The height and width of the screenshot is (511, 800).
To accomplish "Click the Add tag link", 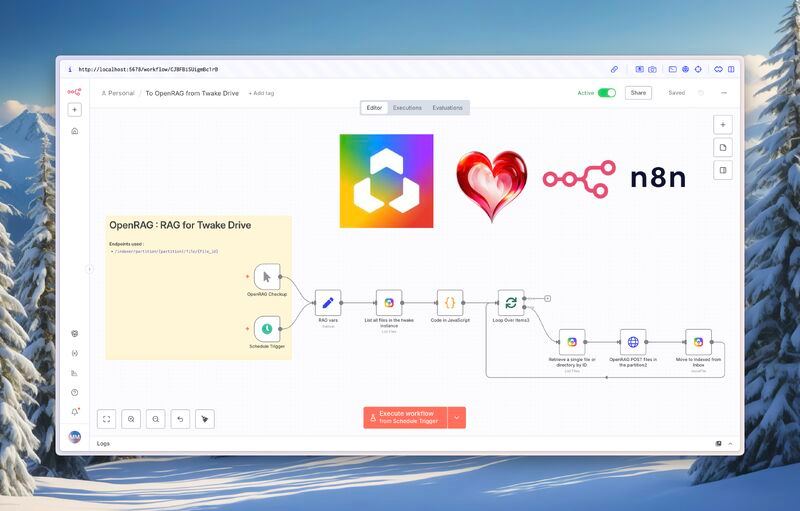I will pos(261,93).
